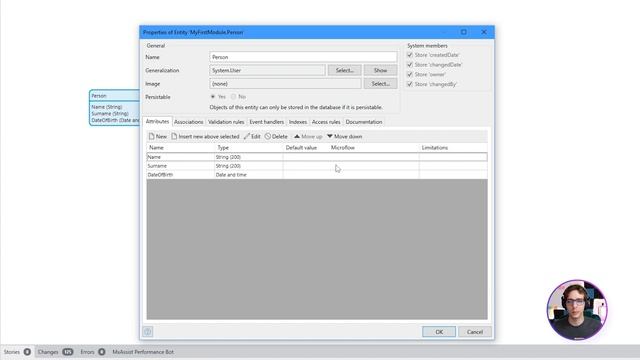Screen dimensions: 640x360
Task: Select the Persistable Yes radio button
Action: tap(213, 97)
